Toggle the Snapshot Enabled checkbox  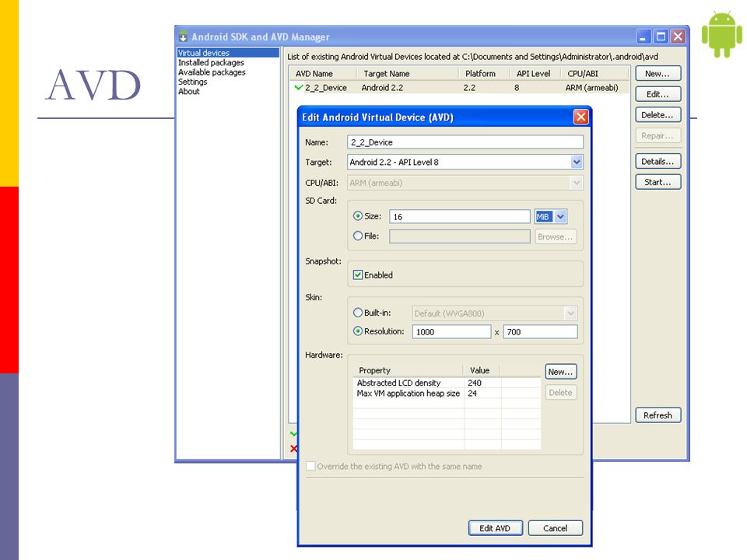[x=358, y=275]
